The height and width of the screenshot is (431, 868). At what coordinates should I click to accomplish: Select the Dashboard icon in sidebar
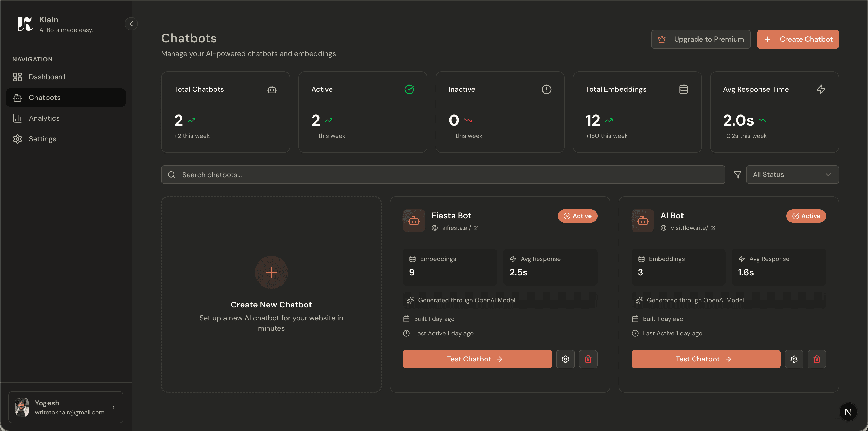(x=18, y=77)
